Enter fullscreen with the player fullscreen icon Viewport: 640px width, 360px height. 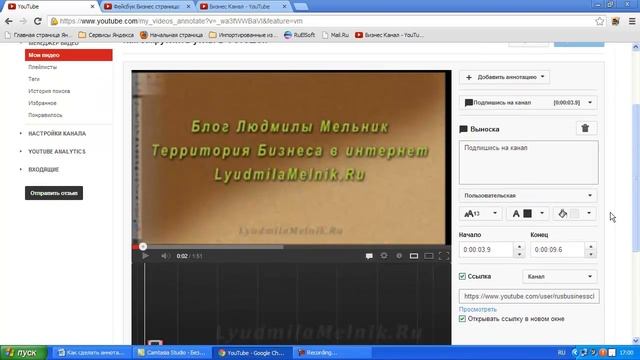[x=444, y=256]
